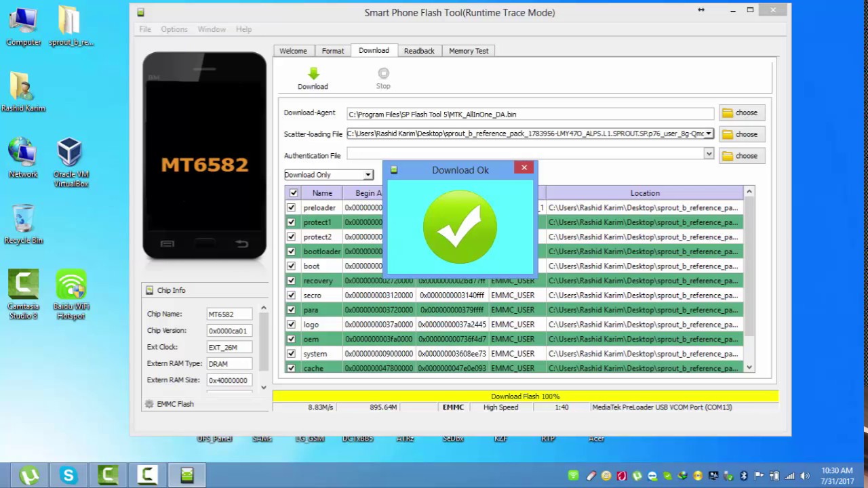Switch to the Memory Test tab
This screenshot has height=488, width=868.
pyautogui.click(x=469, y=51)
